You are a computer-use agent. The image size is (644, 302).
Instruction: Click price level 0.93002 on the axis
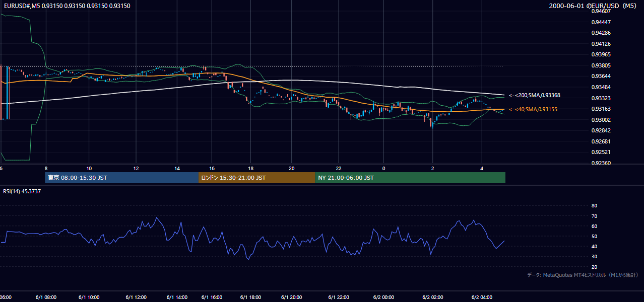(601, 120)
